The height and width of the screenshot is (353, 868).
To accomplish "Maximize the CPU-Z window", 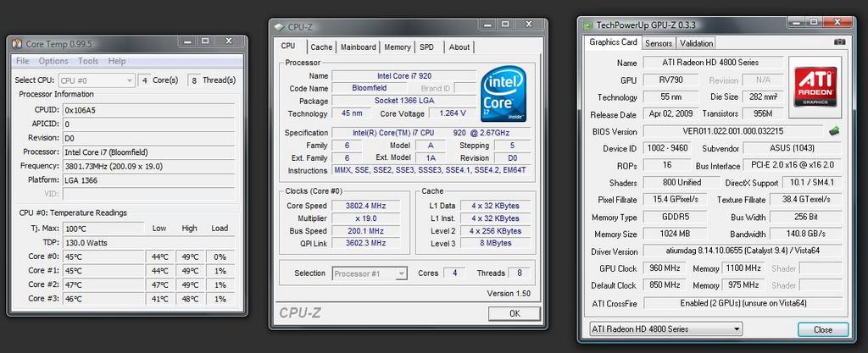I will [x=505, y=25].
